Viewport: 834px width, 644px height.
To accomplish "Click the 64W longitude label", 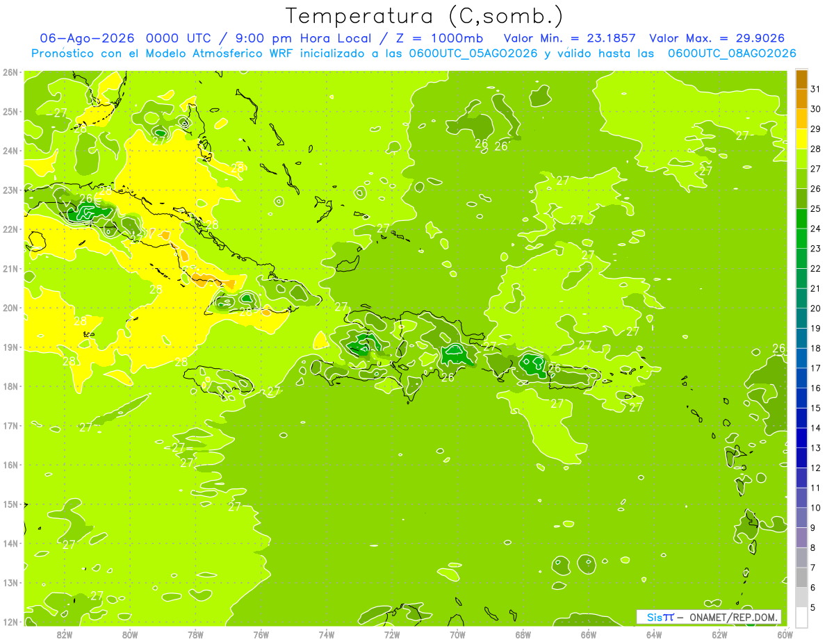I will [654, 634].
